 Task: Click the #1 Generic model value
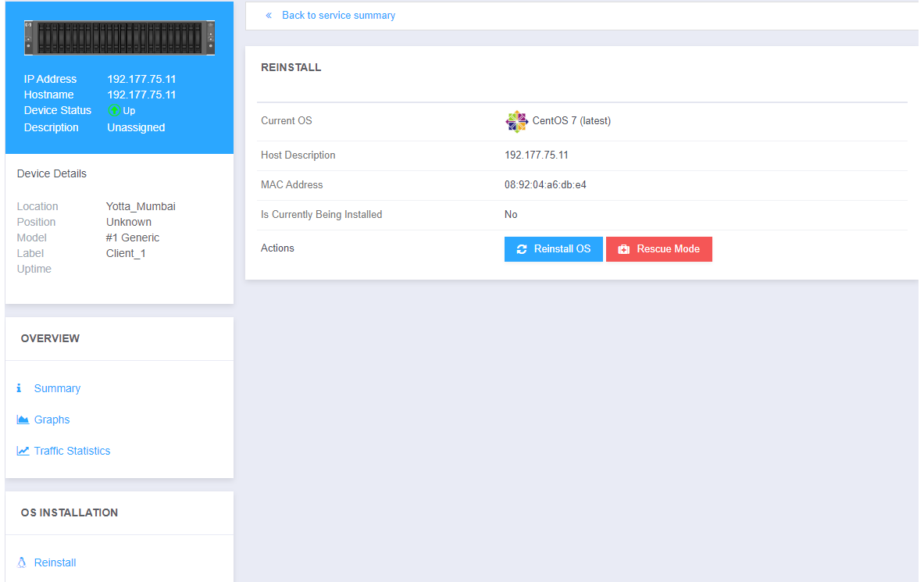coord(133,237)
